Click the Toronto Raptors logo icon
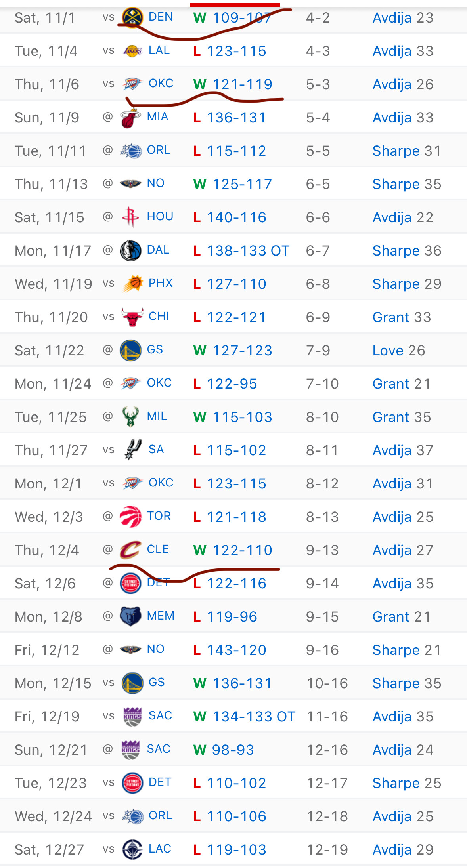Viewport: 467px width, 868px height. point(130,517)
